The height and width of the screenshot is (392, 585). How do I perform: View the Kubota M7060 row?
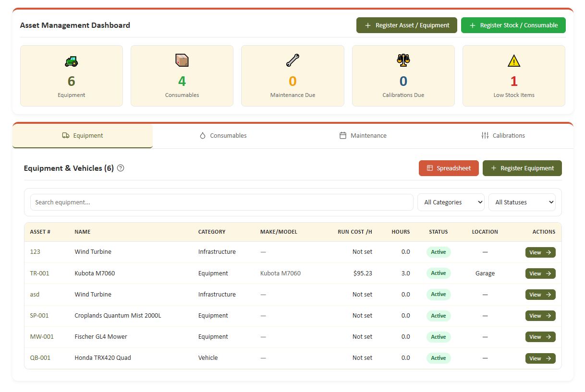click(540, 273)
